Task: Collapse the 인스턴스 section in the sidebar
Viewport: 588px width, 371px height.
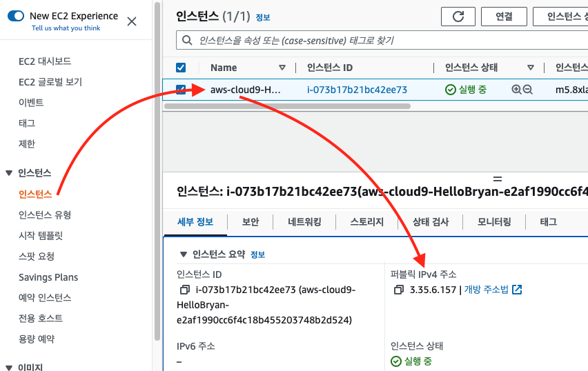Action: [x=9, y=173]
